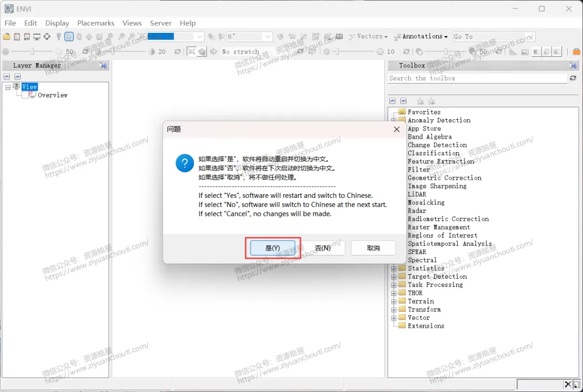Click the Zoom In magnifier icon

pyautogui.click(x=121, y=37)
